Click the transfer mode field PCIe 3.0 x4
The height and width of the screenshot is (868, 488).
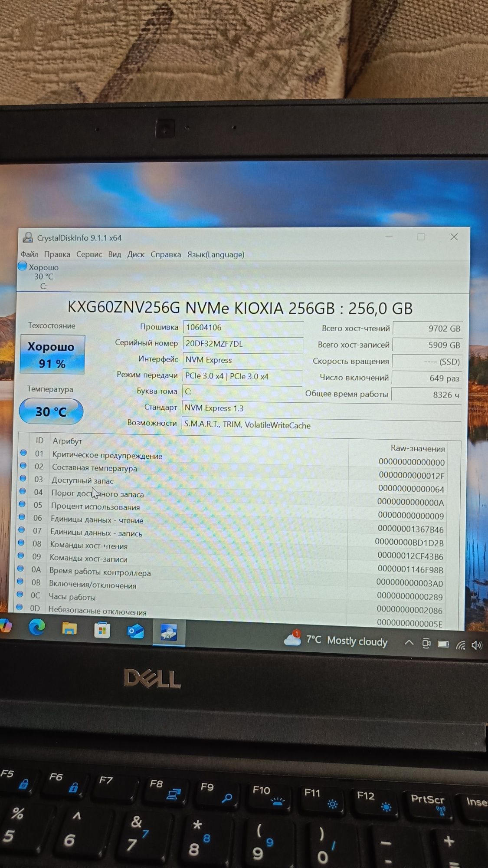242,376
